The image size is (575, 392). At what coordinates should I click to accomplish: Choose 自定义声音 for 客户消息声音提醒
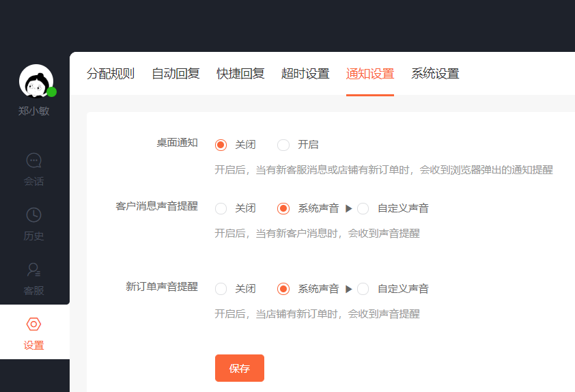point(363,209)
